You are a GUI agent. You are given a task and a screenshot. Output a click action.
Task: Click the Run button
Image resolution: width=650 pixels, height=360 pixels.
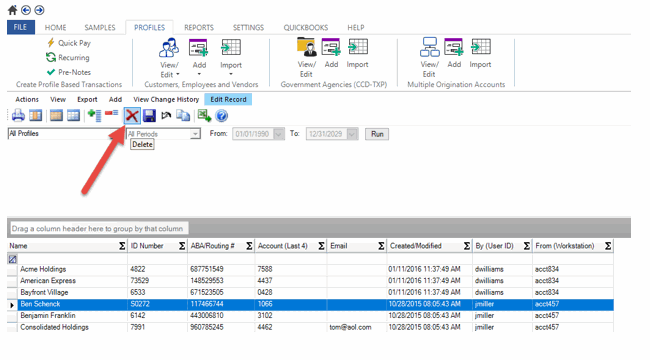(x=377, y=134)
